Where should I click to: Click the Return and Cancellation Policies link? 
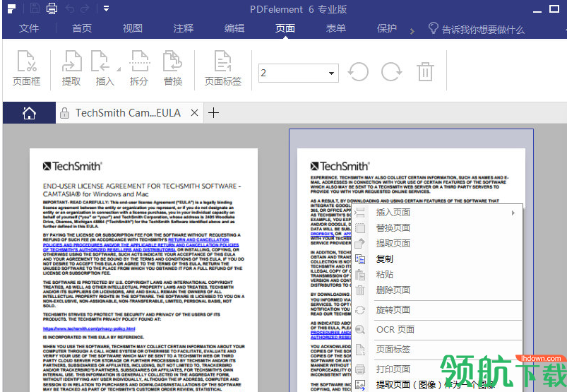(x=141, y=245)
